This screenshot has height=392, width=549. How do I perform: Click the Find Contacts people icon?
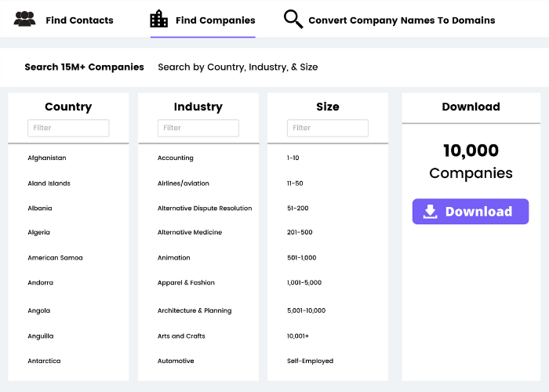25,20
